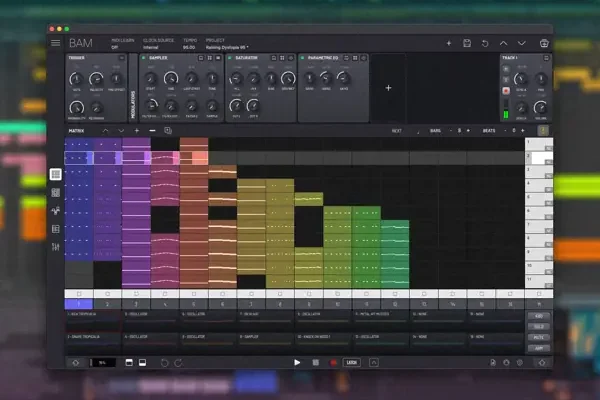The width and height of the screenshot is (600, 400).
Task: Open the waveform view sidebar icon
Action: pyautogui.click(x=56, y=210)
